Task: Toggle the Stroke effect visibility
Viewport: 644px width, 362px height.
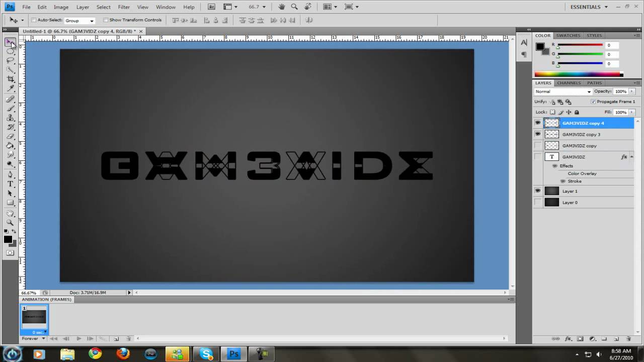Action: [x=562, y=182]
